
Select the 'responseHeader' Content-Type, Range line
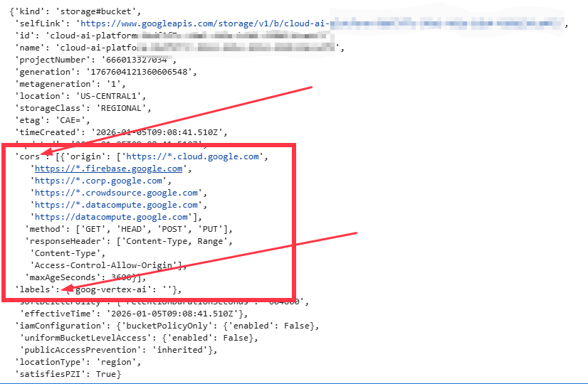pyautogui.click(x=129, y=241)
